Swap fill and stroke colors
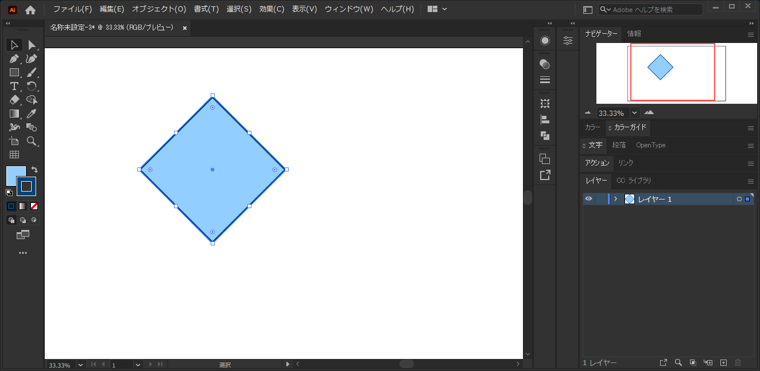 tap(34, 170)
